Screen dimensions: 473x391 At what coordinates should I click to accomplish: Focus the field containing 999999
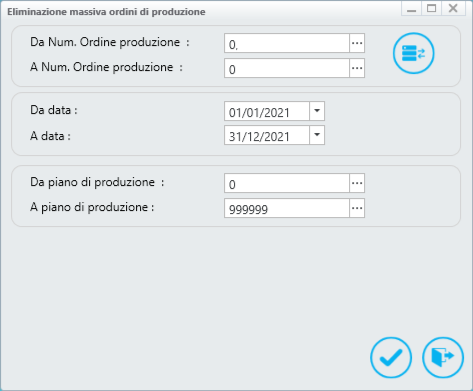point(287,208)
